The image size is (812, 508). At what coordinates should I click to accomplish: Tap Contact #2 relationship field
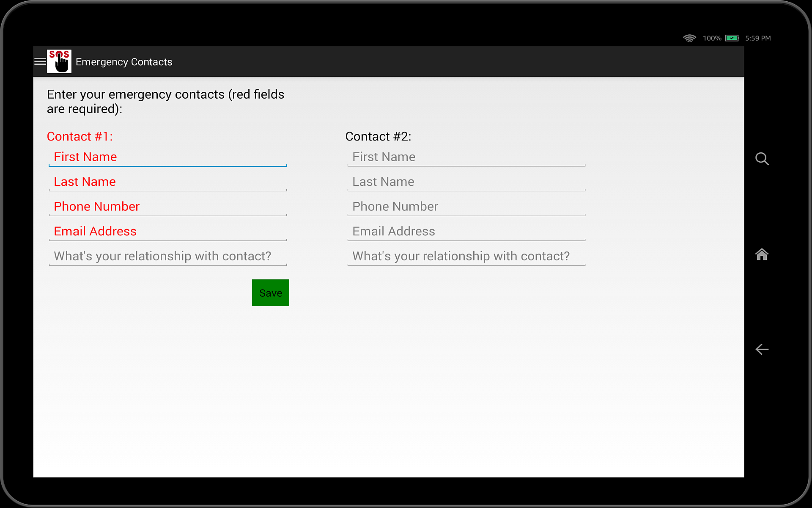(x=466, y=257)
